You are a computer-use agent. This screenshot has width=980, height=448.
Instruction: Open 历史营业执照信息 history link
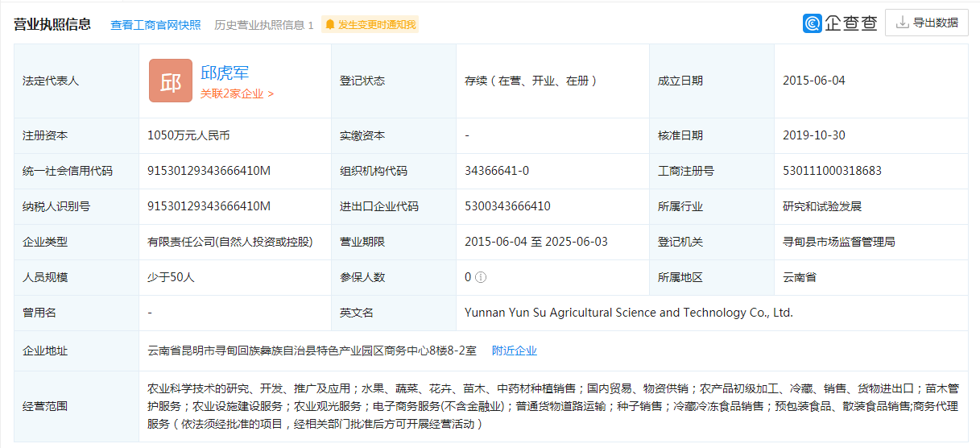264,24
